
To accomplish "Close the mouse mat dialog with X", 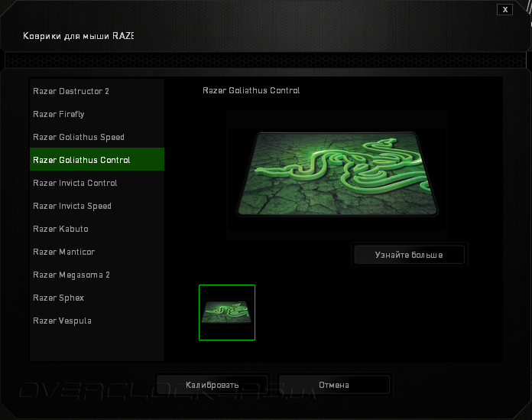I will [504, 9].
